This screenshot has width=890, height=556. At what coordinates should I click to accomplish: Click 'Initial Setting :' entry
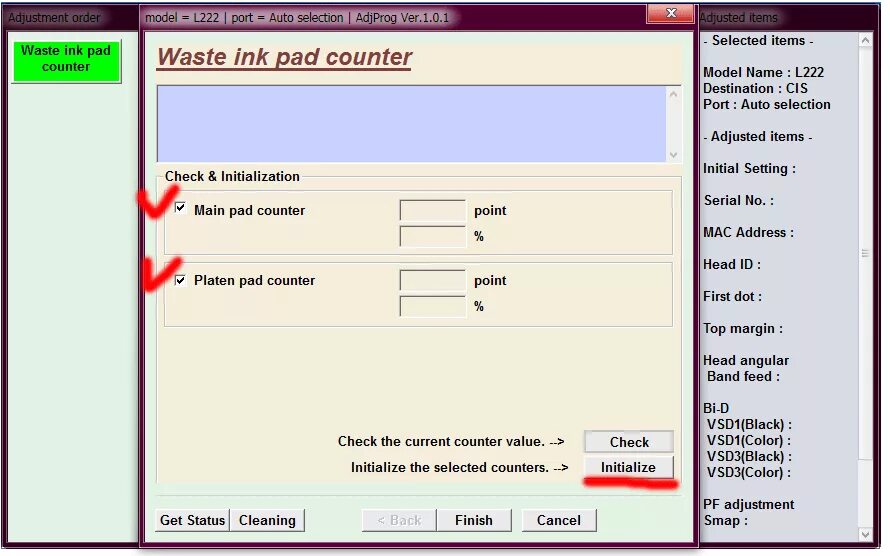point(749,169)
